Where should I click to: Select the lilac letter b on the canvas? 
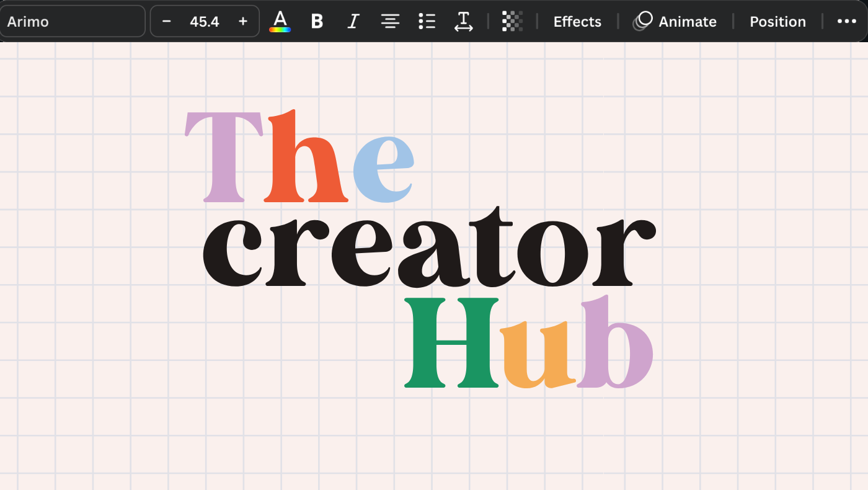[615, 342]
